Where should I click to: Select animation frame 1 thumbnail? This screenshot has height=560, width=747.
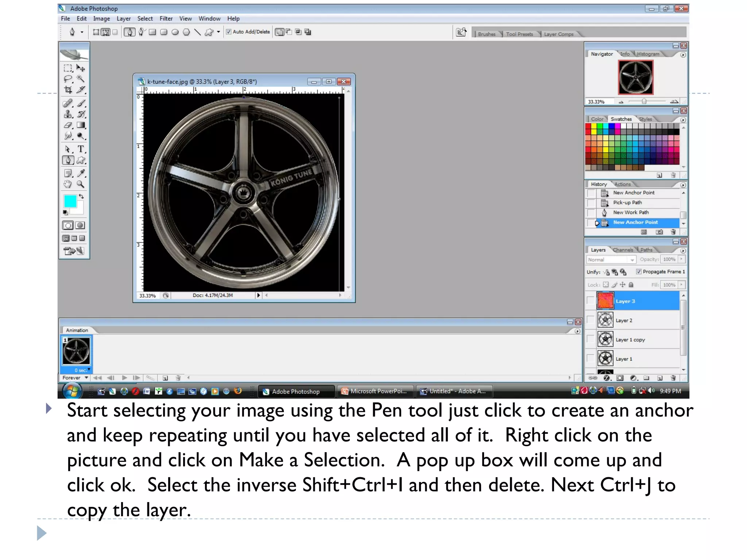point(76,351)
